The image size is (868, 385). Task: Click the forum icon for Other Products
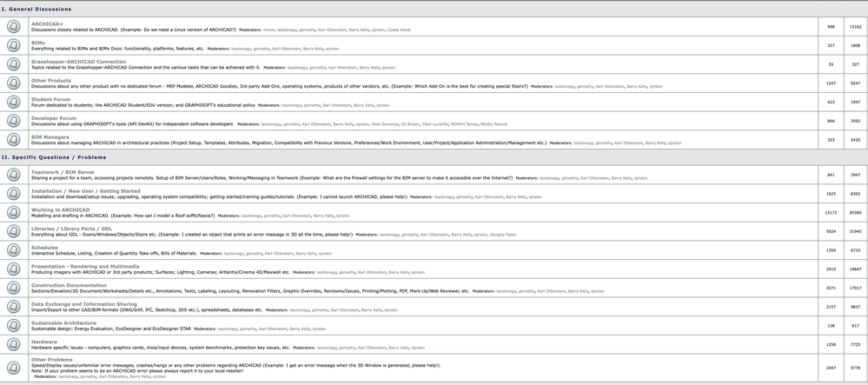pos(13,83)
